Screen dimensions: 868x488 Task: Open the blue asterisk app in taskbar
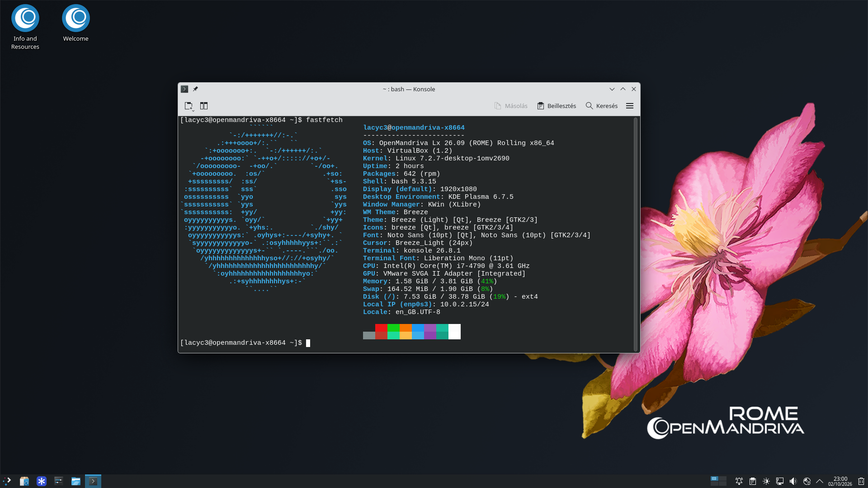[42, 481]
